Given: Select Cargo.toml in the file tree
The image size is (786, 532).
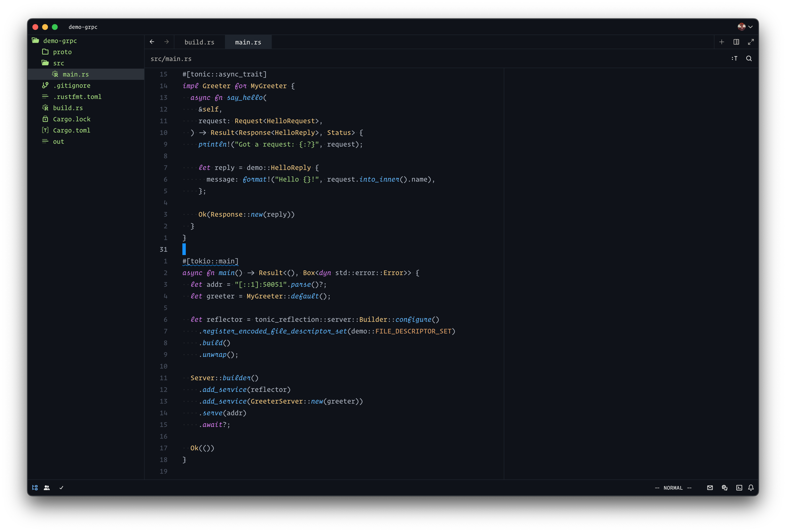Looking at the screenshot, I should click(x=72, y=130).
